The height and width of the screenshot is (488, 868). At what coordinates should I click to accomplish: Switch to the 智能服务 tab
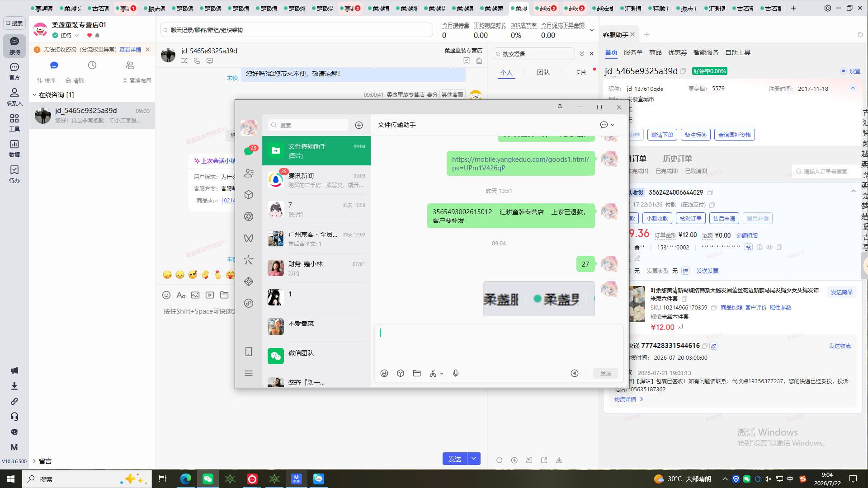706,52
